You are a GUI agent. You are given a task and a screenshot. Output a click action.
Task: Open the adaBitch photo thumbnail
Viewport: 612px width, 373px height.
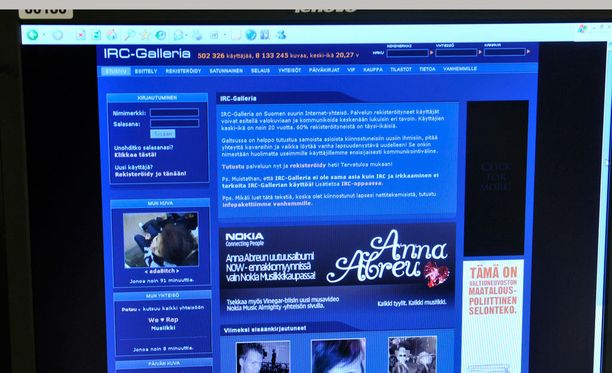[161, 240]
